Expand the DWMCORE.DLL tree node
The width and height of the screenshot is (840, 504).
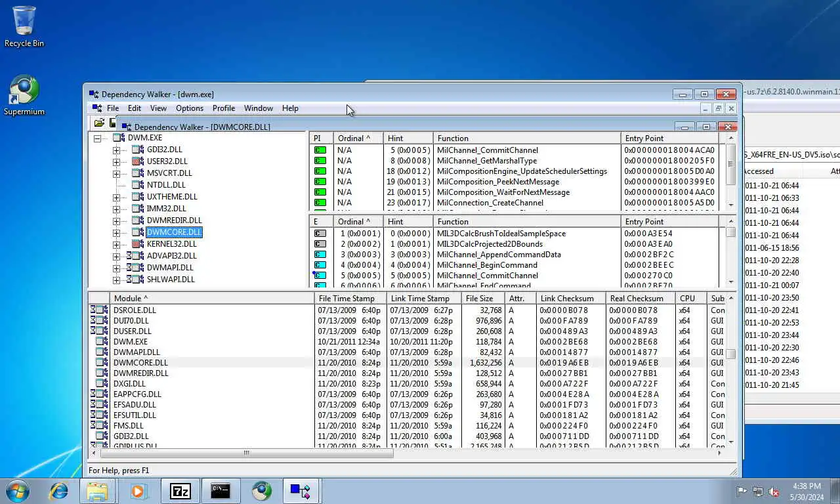(117, 233)
